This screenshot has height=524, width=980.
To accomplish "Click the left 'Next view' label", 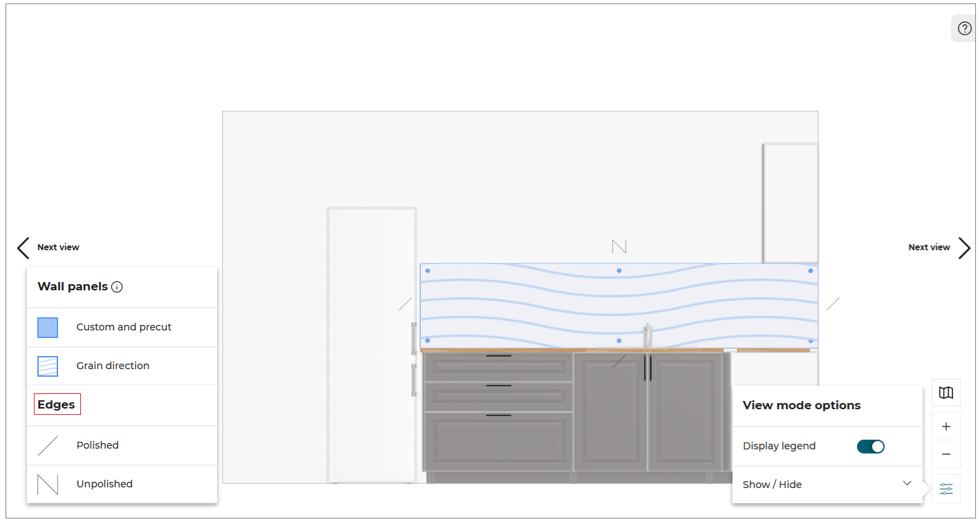I will (x=58, y=247).
